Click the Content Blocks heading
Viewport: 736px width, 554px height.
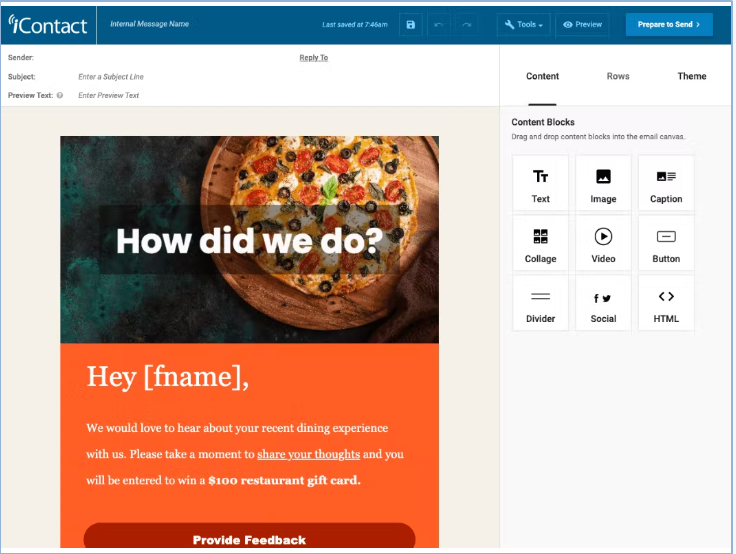(543, 122)
